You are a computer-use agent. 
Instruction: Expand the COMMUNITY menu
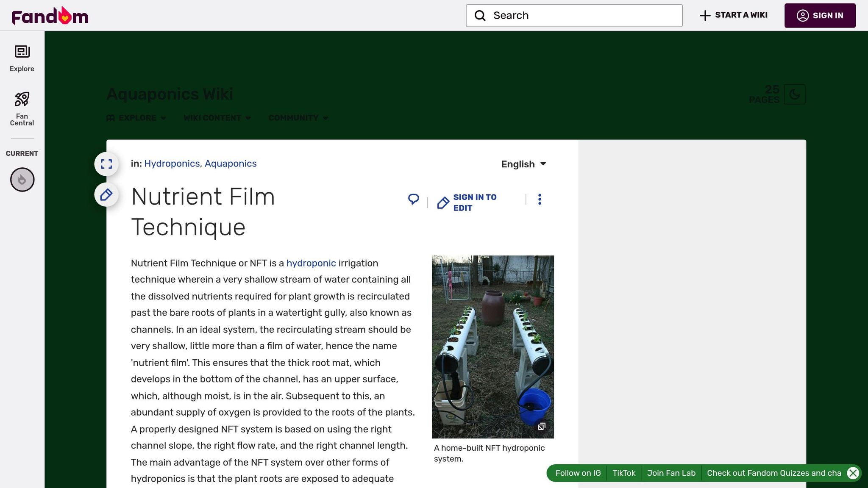[x=298, y=118]
